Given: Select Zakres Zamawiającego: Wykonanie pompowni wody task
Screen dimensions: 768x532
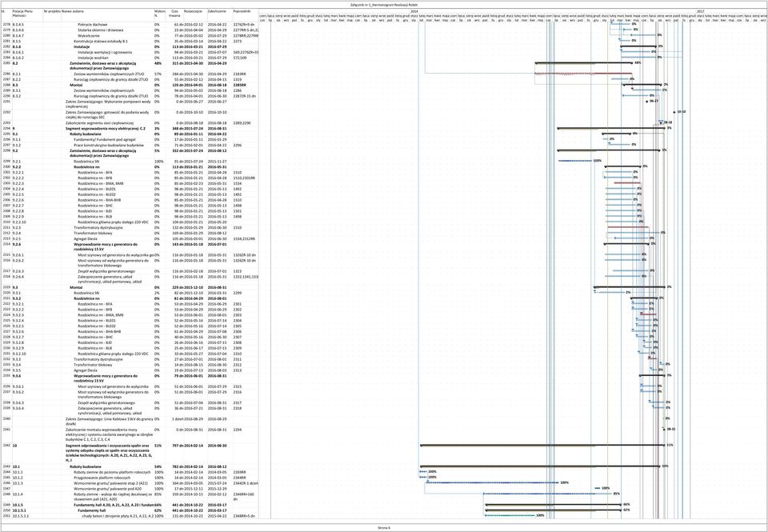Looking at the screenshot, I should click(x=107, y=104).
